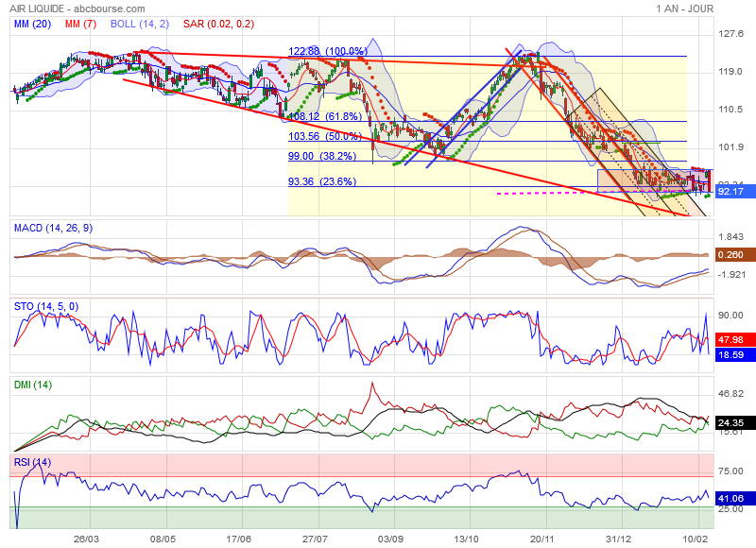Select the MM (7) legend label
Viewport: 756px width, 548px height.
tap(80, 25)
